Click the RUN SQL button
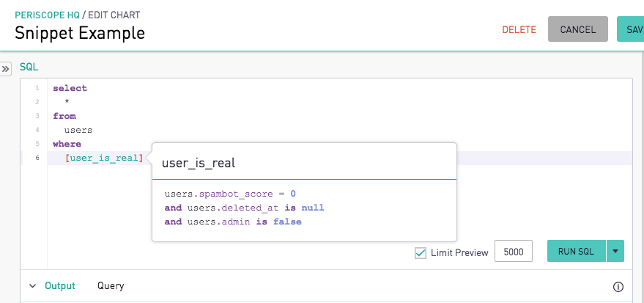 pos(577,251)
